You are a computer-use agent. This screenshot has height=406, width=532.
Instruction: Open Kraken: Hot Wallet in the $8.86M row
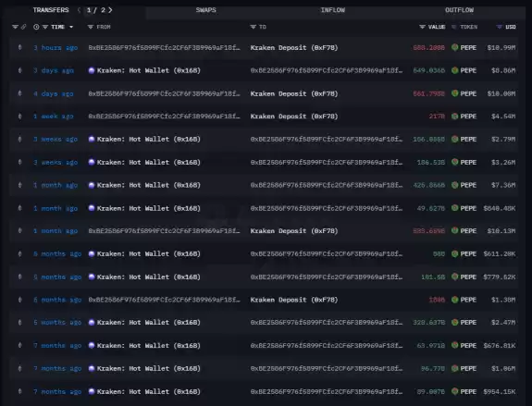point(149,70)
